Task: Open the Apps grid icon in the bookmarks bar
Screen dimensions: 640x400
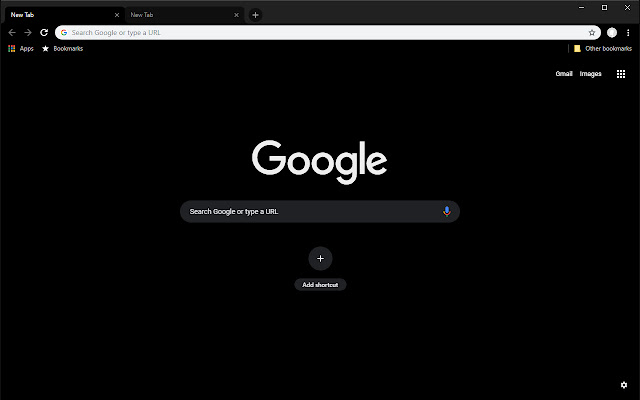Action: 11,49
